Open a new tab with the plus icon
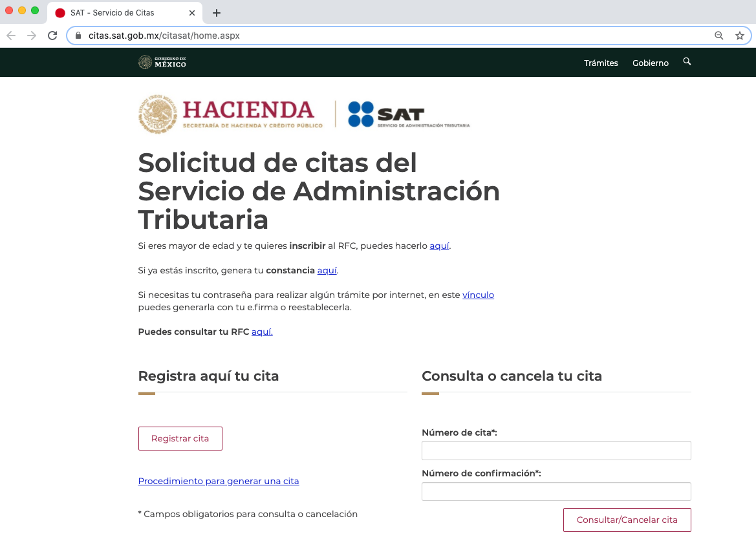This screenshot has height=541, width=756. (x=216, y=13)
